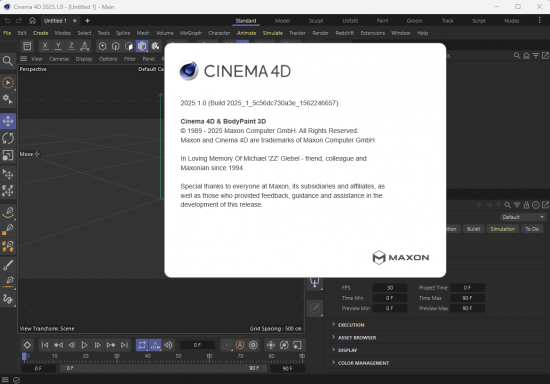Switch to Standard layout tab
The image size is (550, 384).
pyautogui.click(x=246, y=21)
